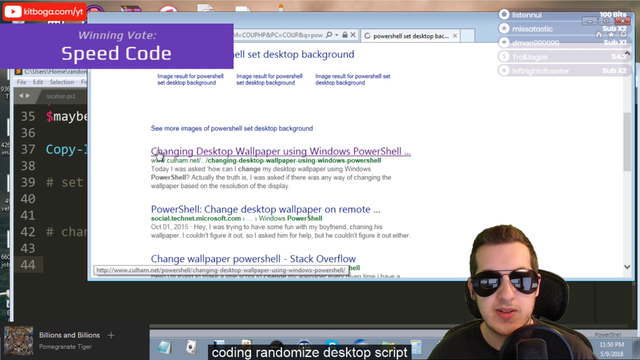Screen dimensions: 640x360
Task: Click line number 41 in the editor gutter
Action: [28, 216]
